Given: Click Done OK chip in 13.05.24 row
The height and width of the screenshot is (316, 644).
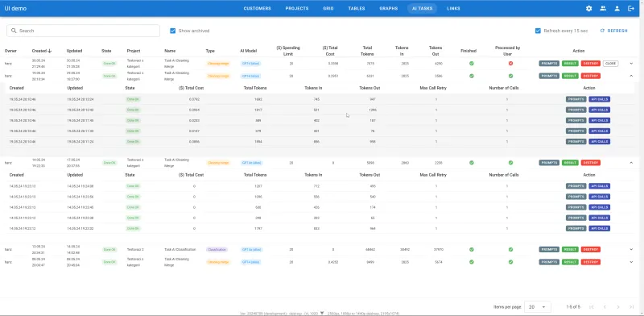Looking at the screenshot, I should click(x=109, y=249).
